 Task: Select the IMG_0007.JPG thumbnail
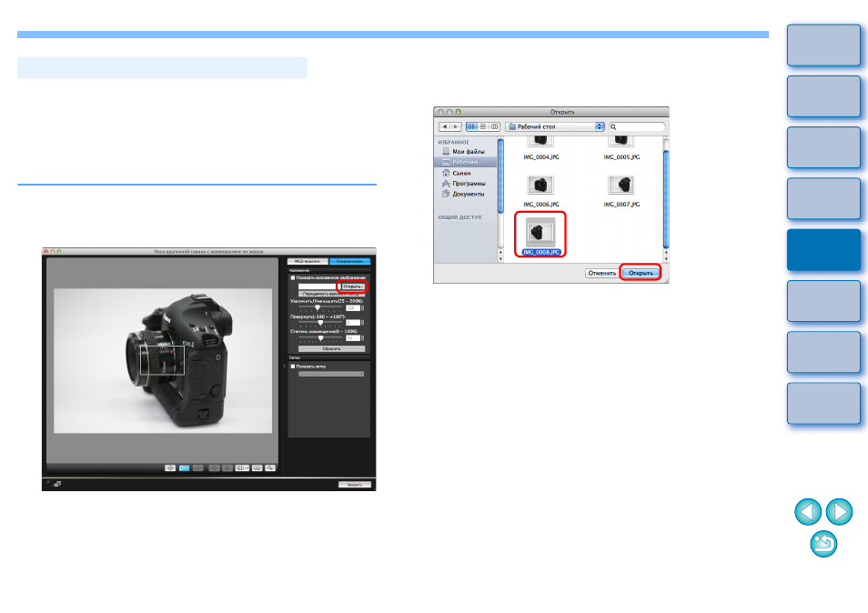[621, 185]
